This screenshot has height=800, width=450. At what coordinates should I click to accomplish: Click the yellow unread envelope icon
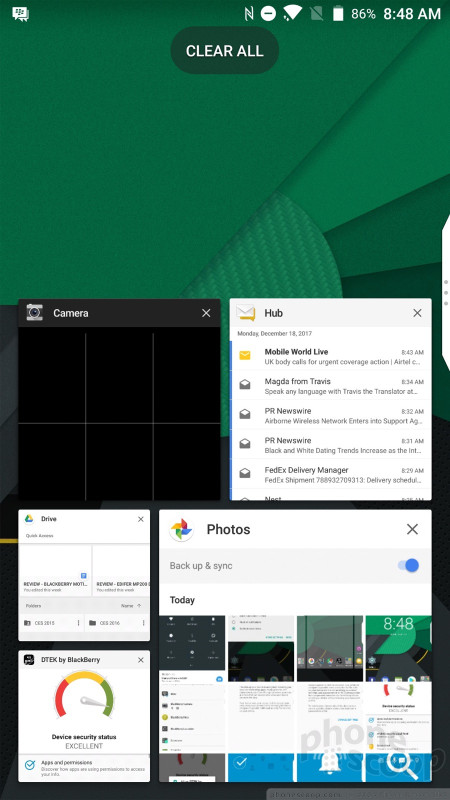[x=245, y=355]
